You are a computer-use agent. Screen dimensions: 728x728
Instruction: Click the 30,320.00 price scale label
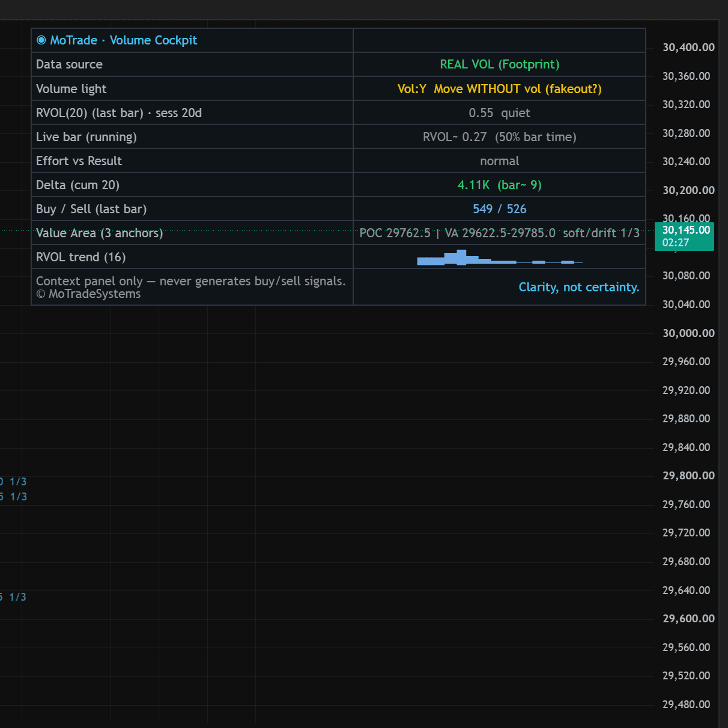[686, 105]
